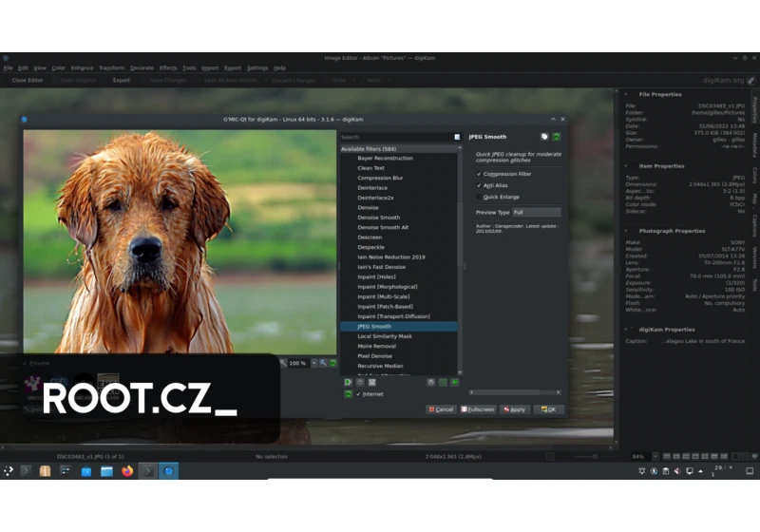The image size is (760, 532).
Task: Click the Cancel button in G'MIC dialog
Action: (441, 409)
